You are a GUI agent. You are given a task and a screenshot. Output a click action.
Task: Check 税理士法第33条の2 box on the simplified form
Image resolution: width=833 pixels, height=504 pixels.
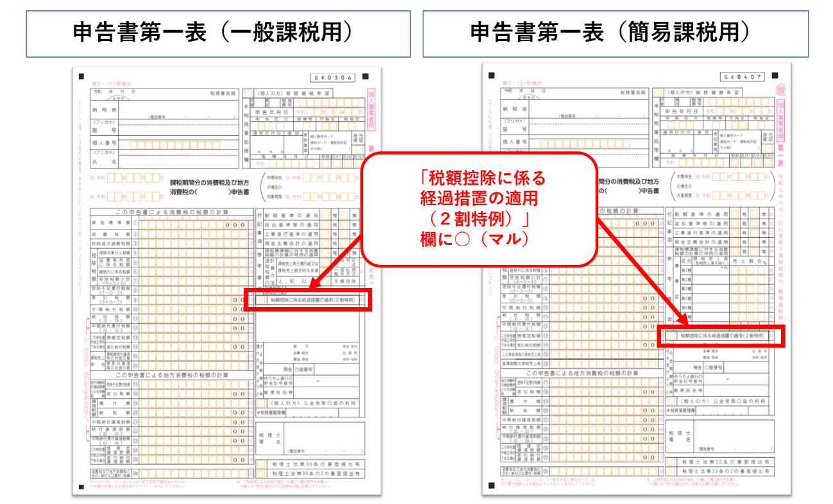[671, 472]
